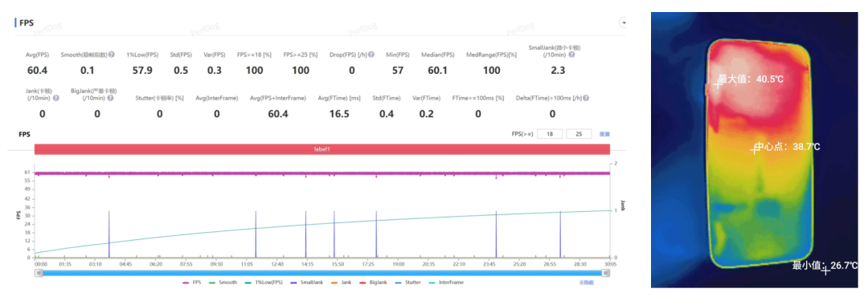Click the FTime>=100ms [%] label
Image resolution: width=868 pixels, height=297 pixels.
click(x=478, y=98)
